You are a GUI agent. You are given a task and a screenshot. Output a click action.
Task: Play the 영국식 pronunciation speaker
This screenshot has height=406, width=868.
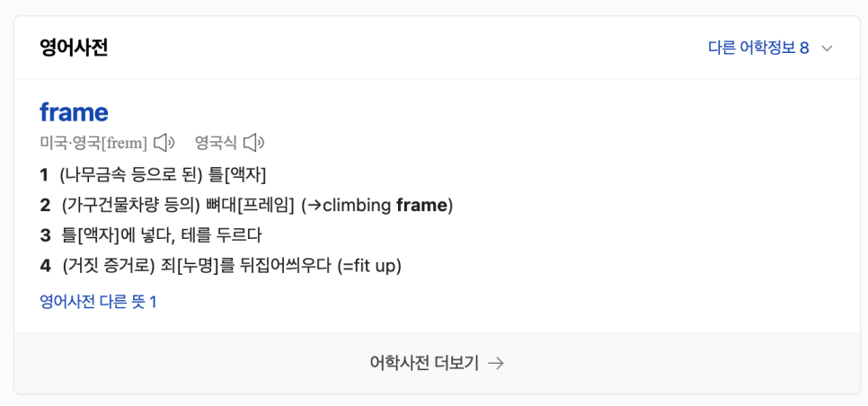[x=254, y=143]
